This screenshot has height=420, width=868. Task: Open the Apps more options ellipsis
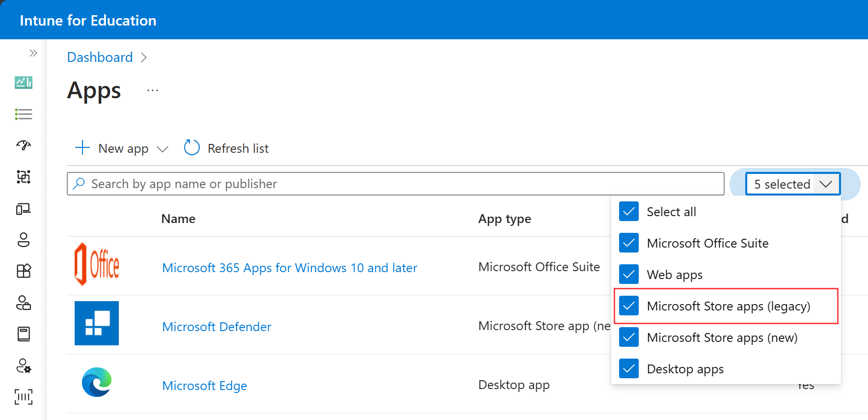click(153, 90)
